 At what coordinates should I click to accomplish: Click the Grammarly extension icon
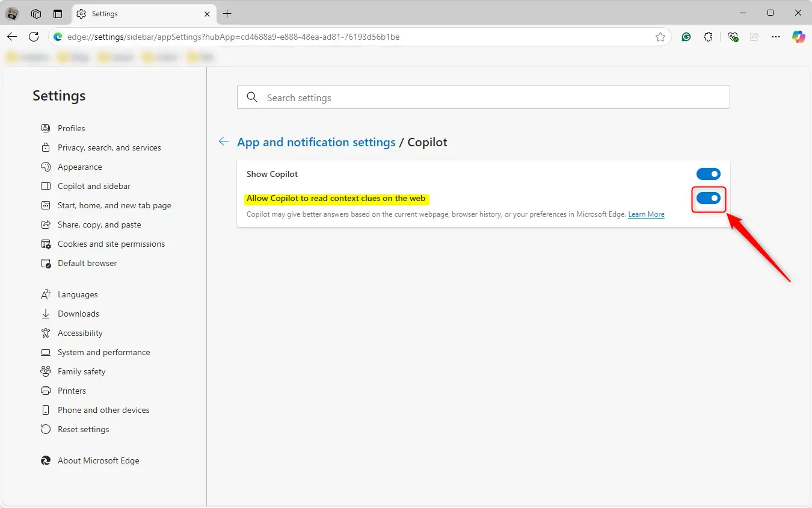click(686, 37)
